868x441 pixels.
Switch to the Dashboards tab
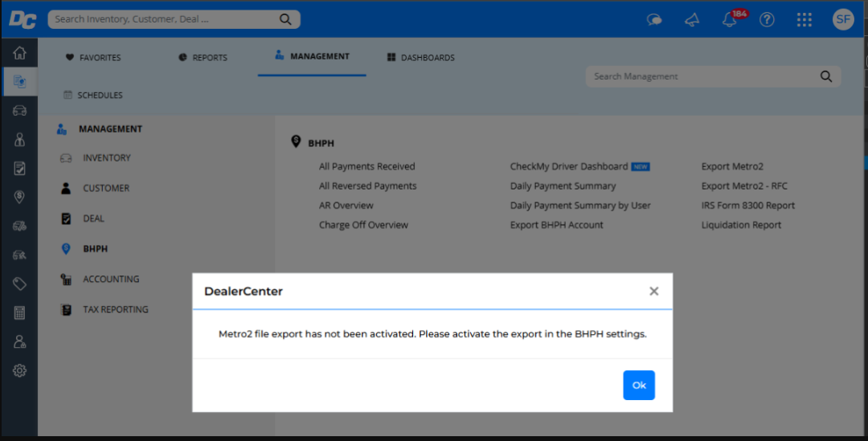tap(420, 58)
